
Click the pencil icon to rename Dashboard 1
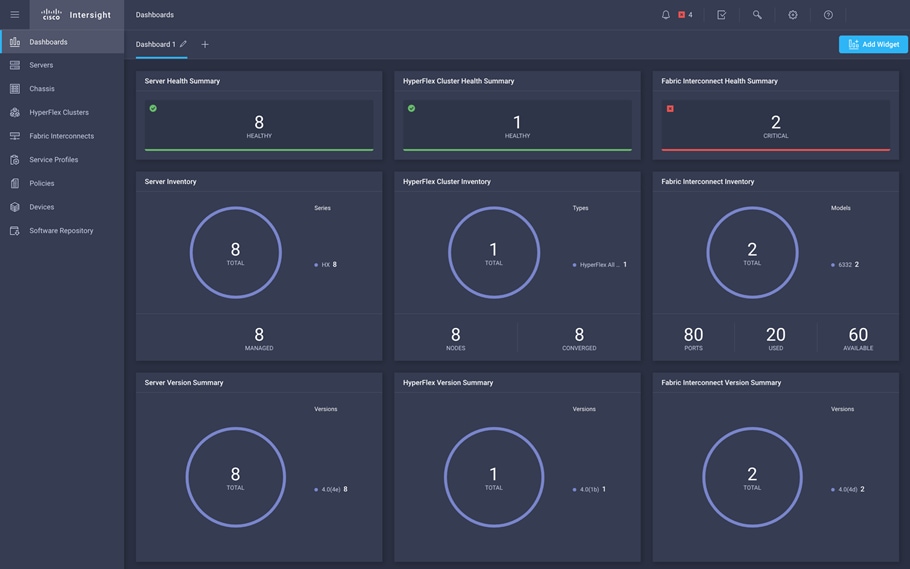183,44
